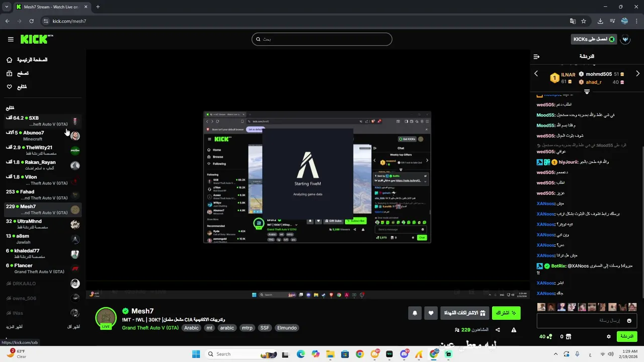Open the Kick hamburger menu

[11, 39]
